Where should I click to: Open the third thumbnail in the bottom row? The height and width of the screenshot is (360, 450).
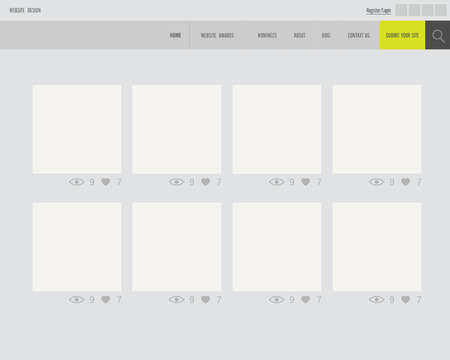(277, 247)
